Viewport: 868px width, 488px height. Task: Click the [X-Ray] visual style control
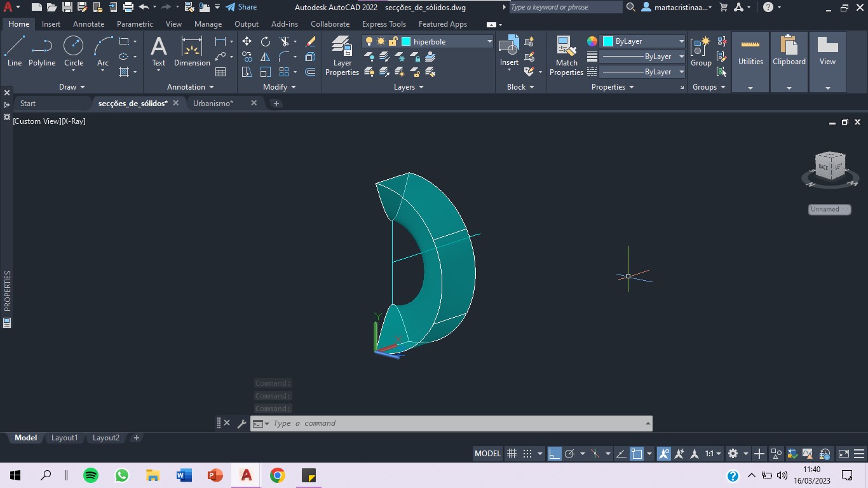[x=74, y=121]
